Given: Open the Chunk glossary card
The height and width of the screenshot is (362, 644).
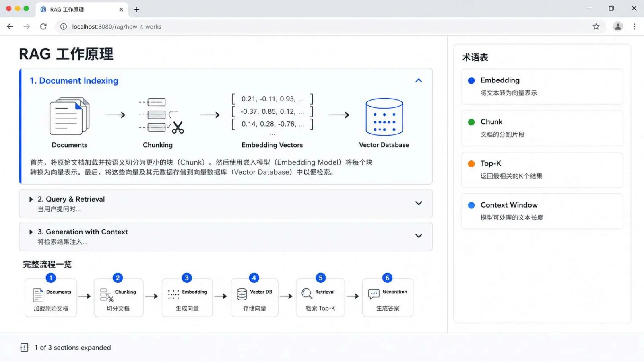Looking at the screenshot, I should pyautogui.click(x=542, y=128).
